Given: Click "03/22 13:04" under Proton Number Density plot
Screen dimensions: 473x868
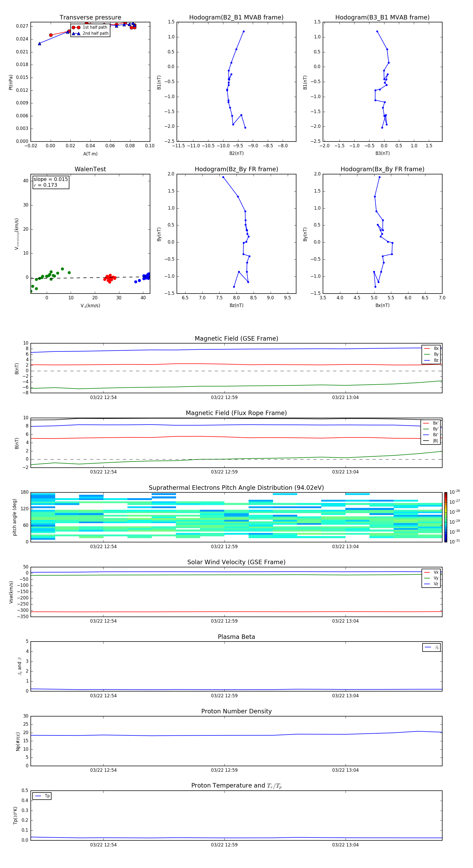Looking at the screenshot, I should click(345, 770).
